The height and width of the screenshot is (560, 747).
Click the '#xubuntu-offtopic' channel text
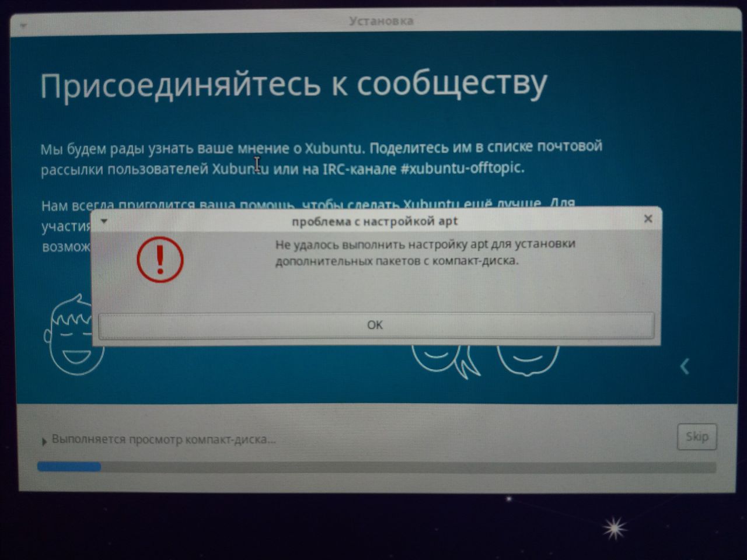pyautogui.click(x=462, y=168)
